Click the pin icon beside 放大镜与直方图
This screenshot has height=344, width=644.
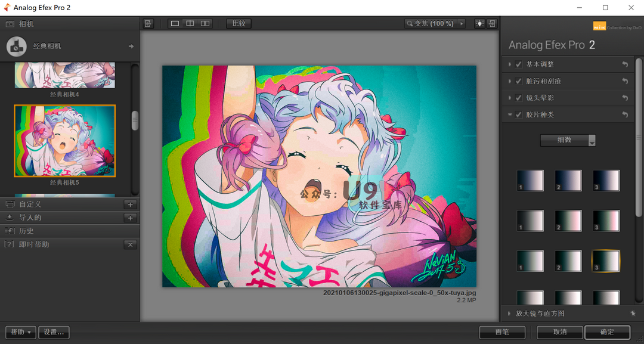tap(633, 313)
